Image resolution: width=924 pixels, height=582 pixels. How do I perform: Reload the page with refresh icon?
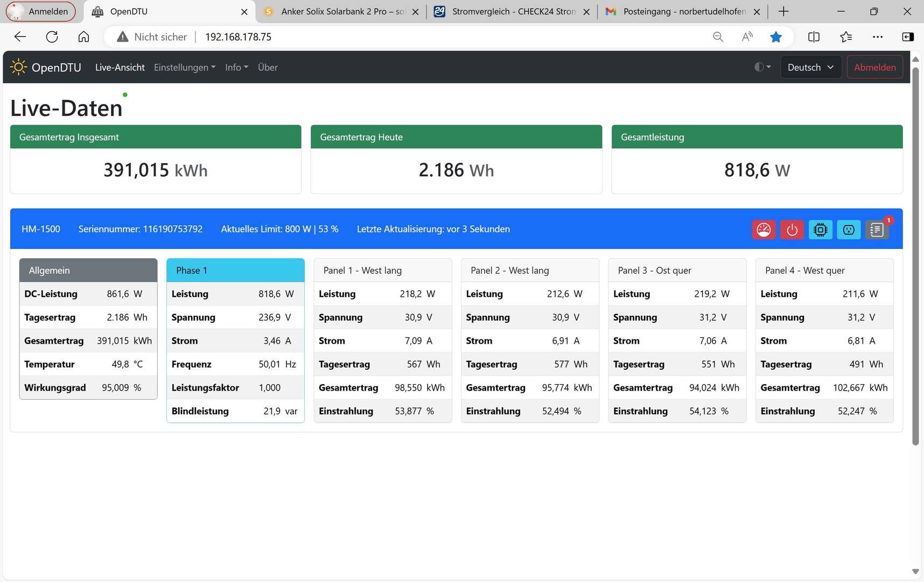[x=52, y=37]
